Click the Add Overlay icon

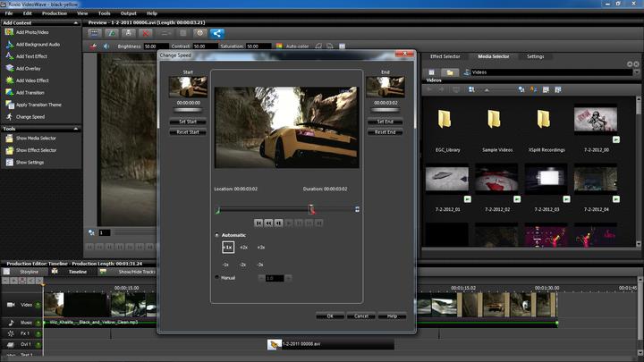click(9, 69)
